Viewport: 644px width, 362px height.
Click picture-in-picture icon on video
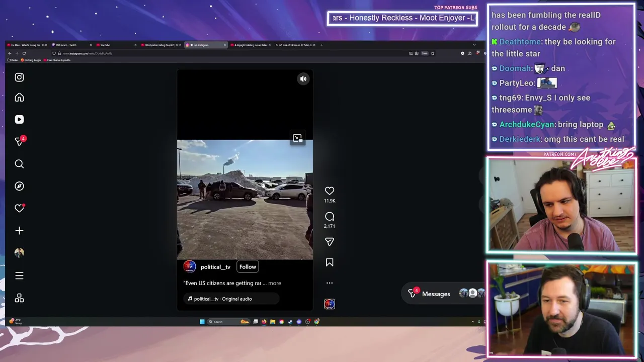(297, 138)
